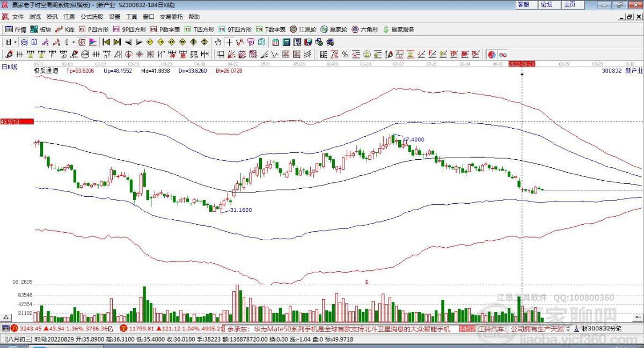Open the 9T四方形 tool
Screen dimensions: 644x348
click(x=235, y=29)
